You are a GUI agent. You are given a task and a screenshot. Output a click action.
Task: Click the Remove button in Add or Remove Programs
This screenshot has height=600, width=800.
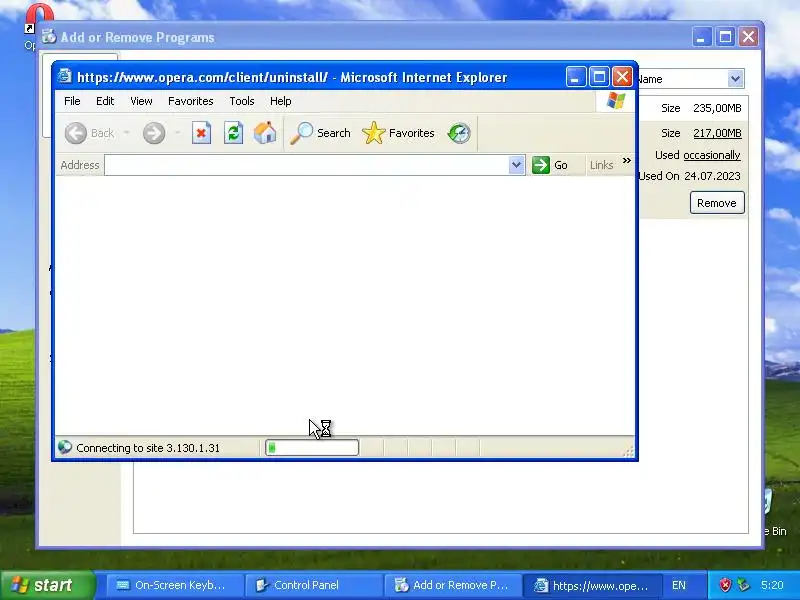tap(717, 203)
